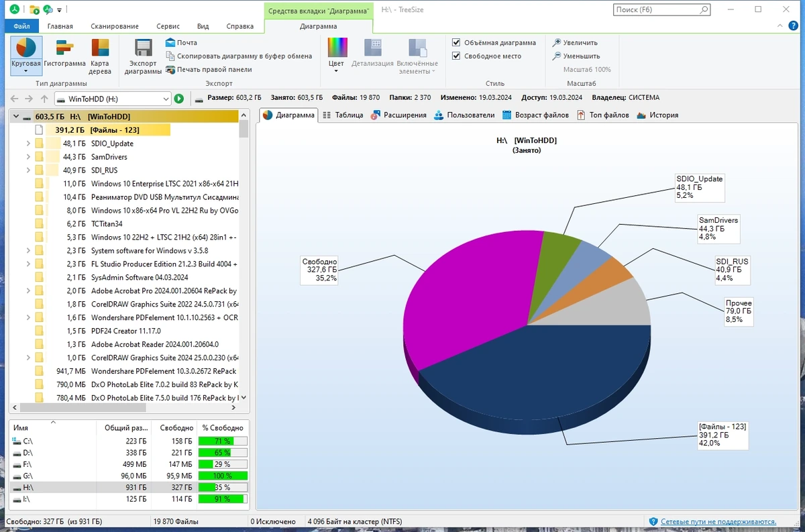Open the Справка ribbon tab

pos(240,26)
